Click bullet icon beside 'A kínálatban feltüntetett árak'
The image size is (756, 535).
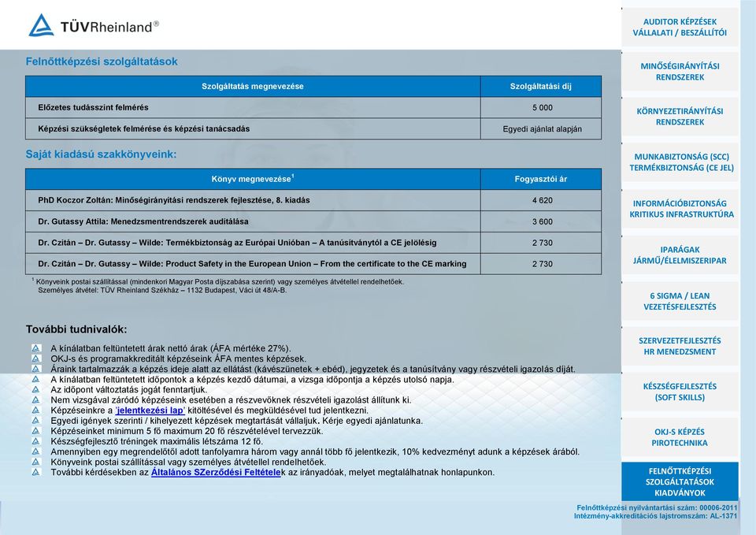[36, 347]
